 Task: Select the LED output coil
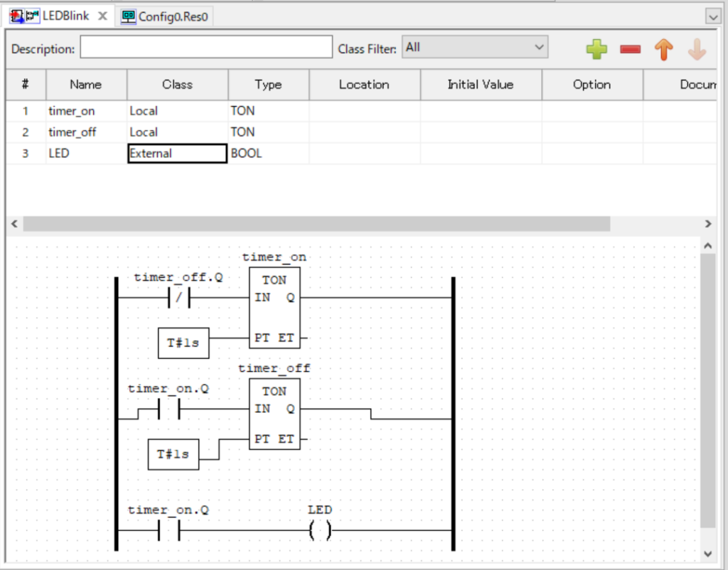pyautogui.click(x=320, y=530)
